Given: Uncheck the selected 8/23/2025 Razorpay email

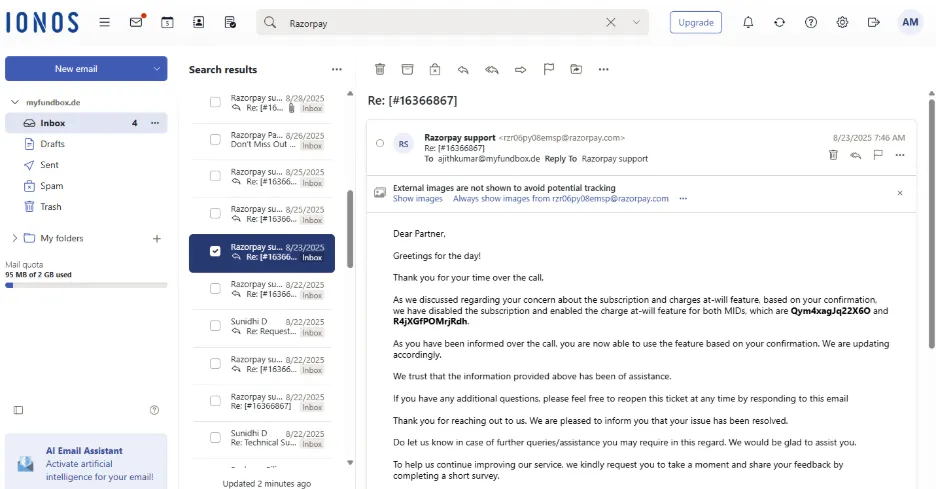Looking at the screenshot, I should point(215,251).
